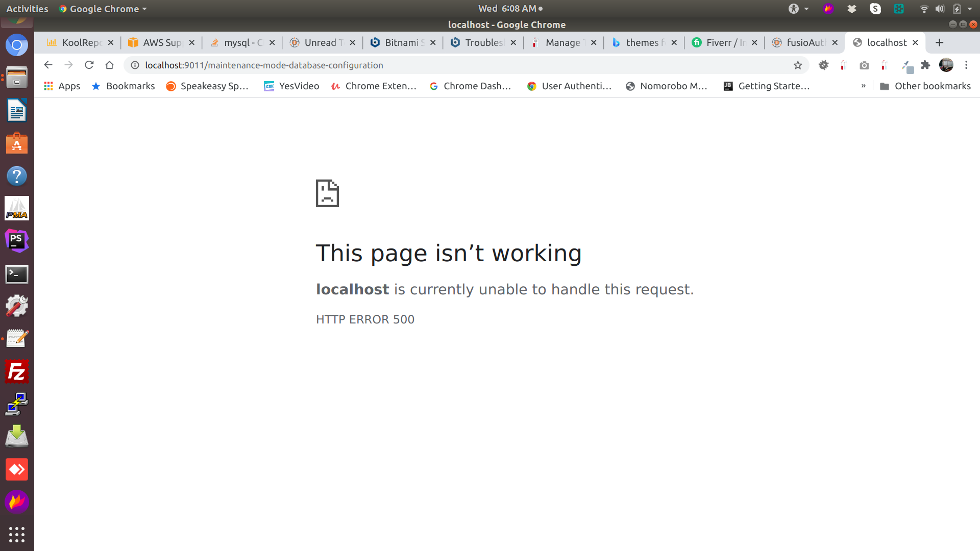Launch FileZilla from the dock
The image size is (980, 551).
17,371
